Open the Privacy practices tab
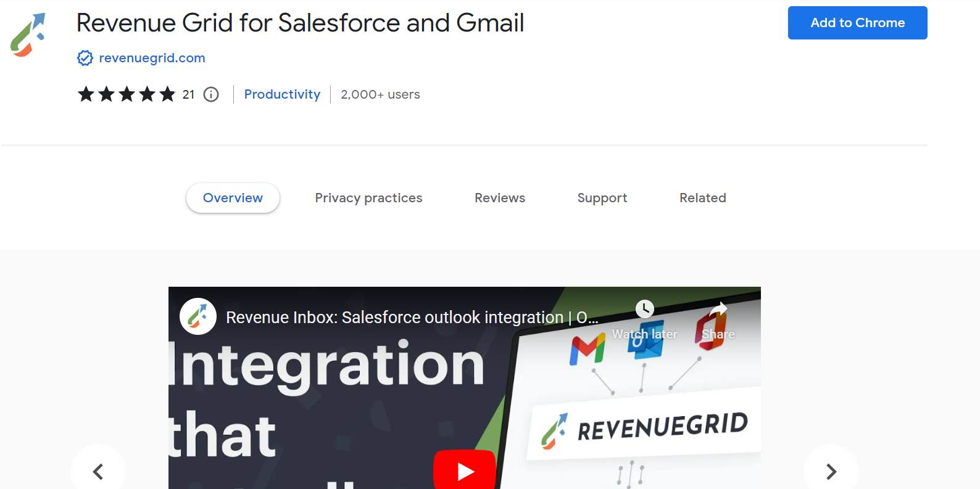The width and height of the screenshot is (980, 489). [368, 198]
